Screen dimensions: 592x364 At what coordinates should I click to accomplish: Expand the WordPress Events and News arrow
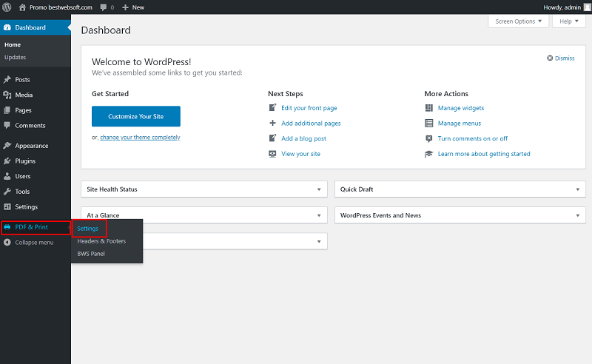pyautogui.click(x=578, y=215)
